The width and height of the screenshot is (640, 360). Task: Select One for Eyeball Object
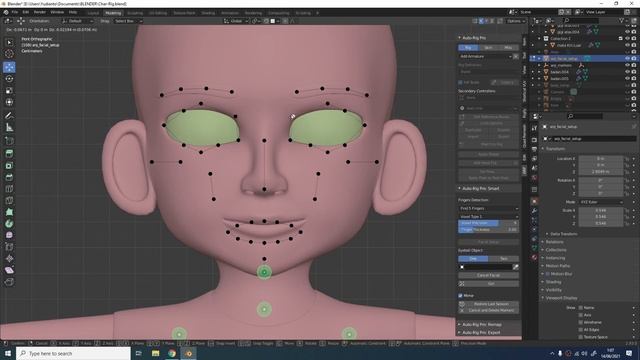click(x=473, y=259)
